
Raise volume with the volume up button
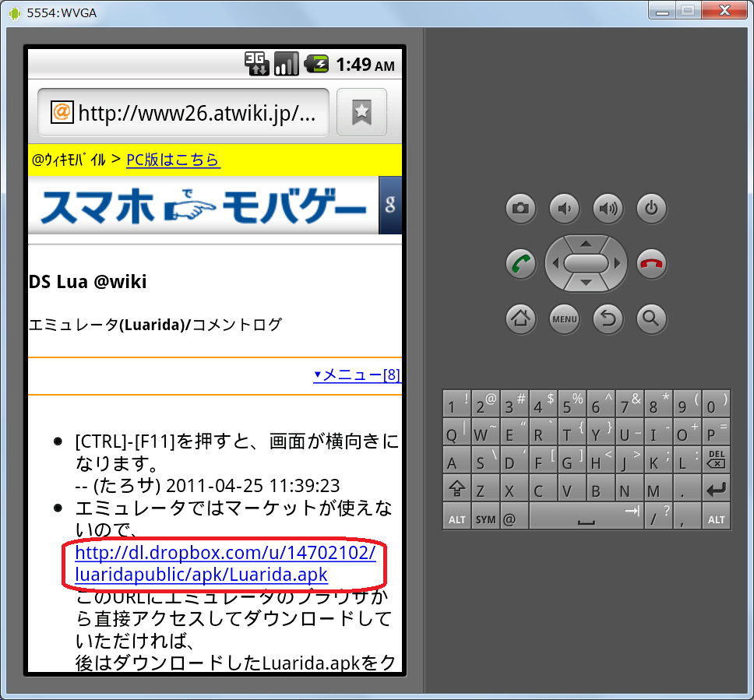pos(608,209)
